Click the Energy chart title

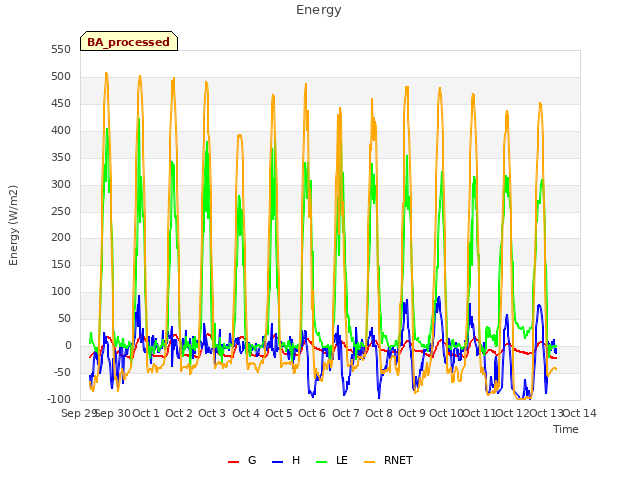click(x=319, y=10)
